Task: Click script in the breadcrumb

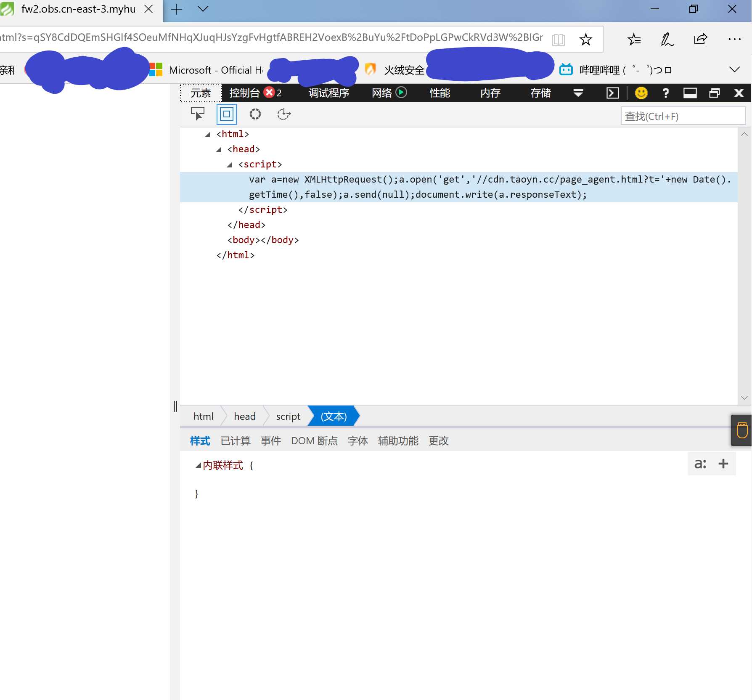Action: point(288,416)
